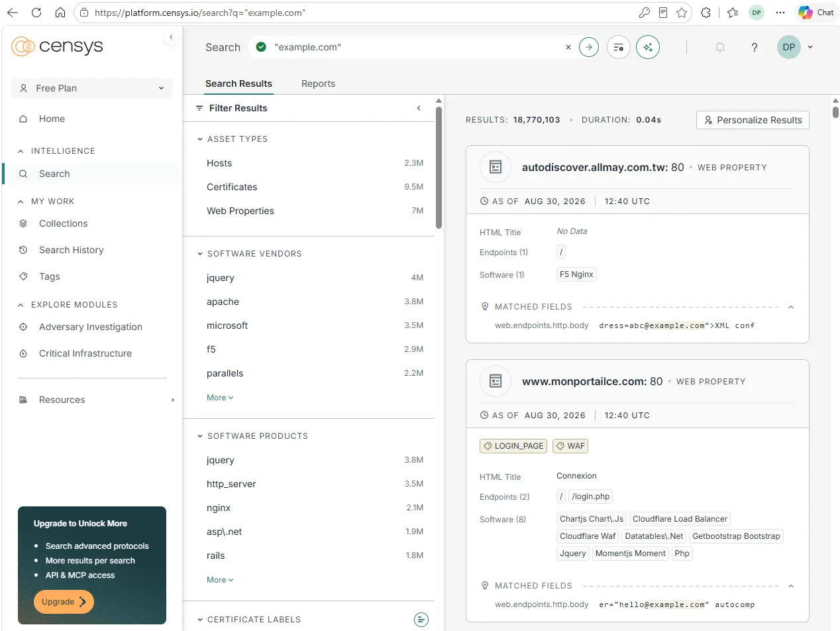
Task: Collapse the EXPLORE MODULES section
Action: click(x=20, y=305)
